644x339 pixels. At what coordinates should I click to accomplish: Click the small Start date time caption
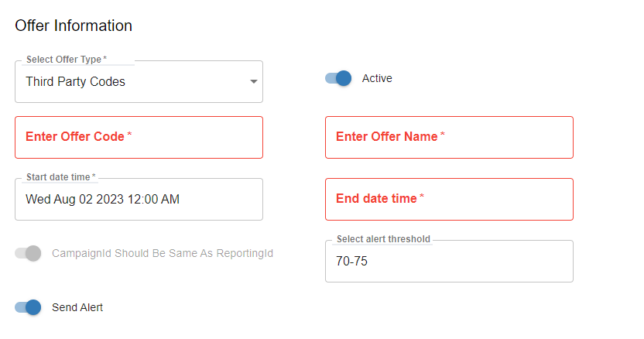pos(60,177)
